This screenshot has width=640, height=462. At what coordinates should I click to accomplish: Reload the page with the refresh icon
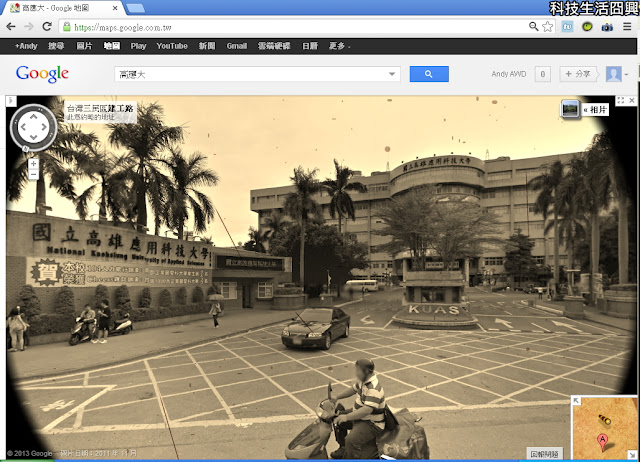pos(47,27)
